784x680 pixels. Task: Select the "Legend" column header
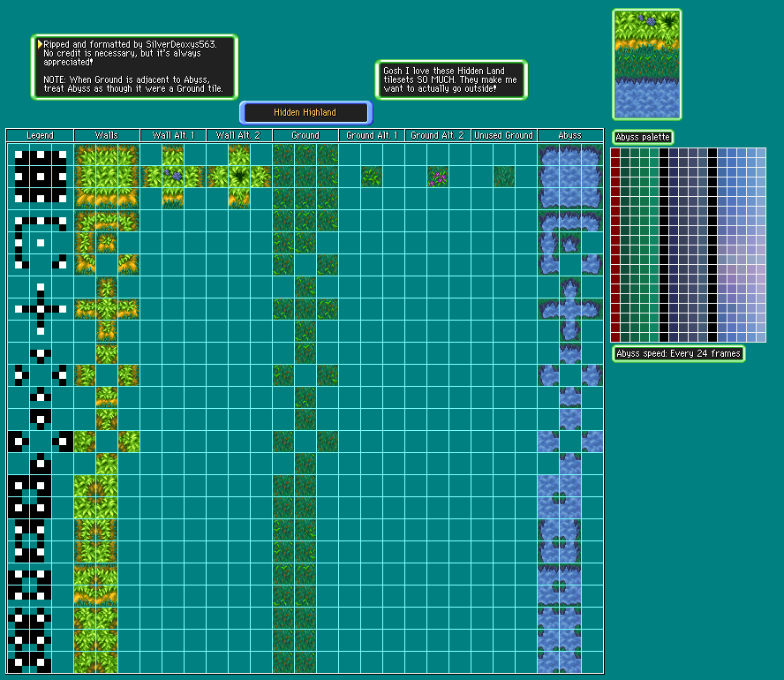(x=40, y=135)
